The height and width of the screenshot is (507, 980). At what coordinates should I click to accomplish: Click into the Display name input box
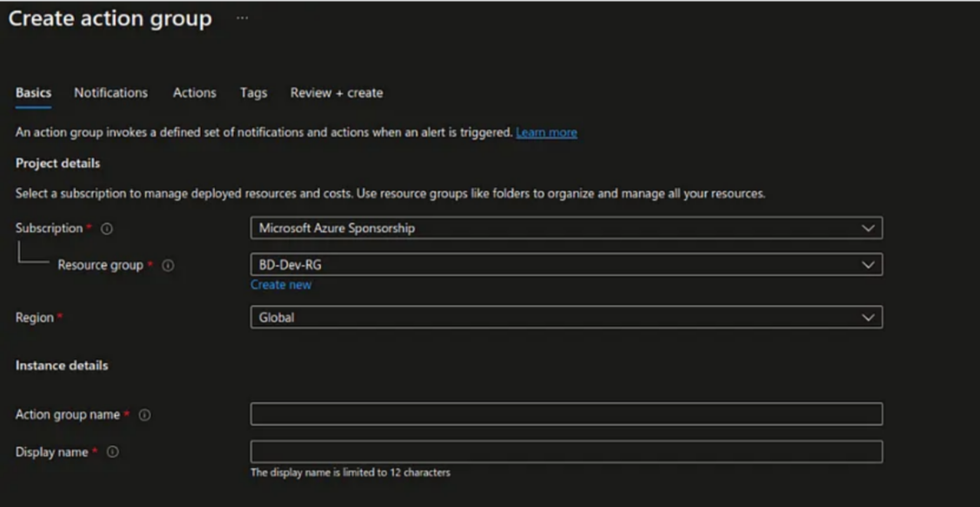coord(565,451)
